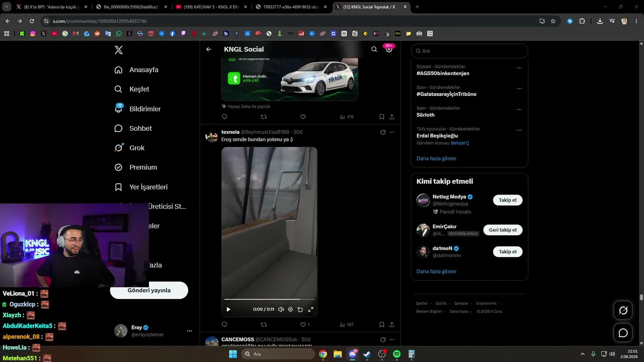Open Grok from the sidebar
This screenshot has height=362, width=644.
tap(130, 148)
